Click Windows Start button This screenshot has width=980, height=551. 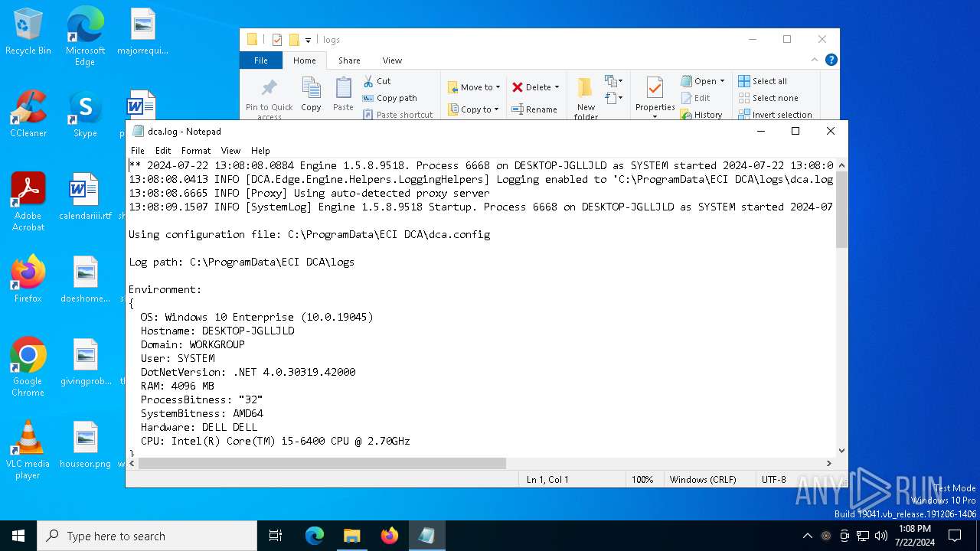pos(18,536)
